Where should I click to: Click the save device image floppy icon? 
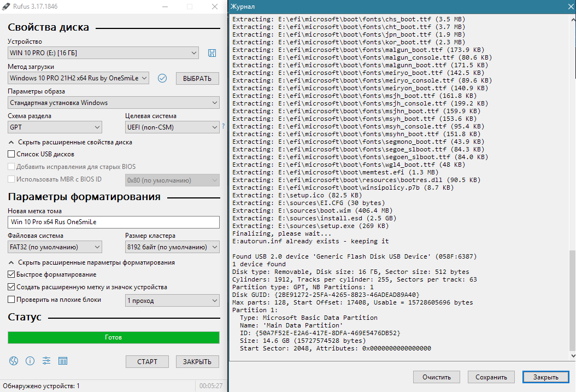pos(212,52)
